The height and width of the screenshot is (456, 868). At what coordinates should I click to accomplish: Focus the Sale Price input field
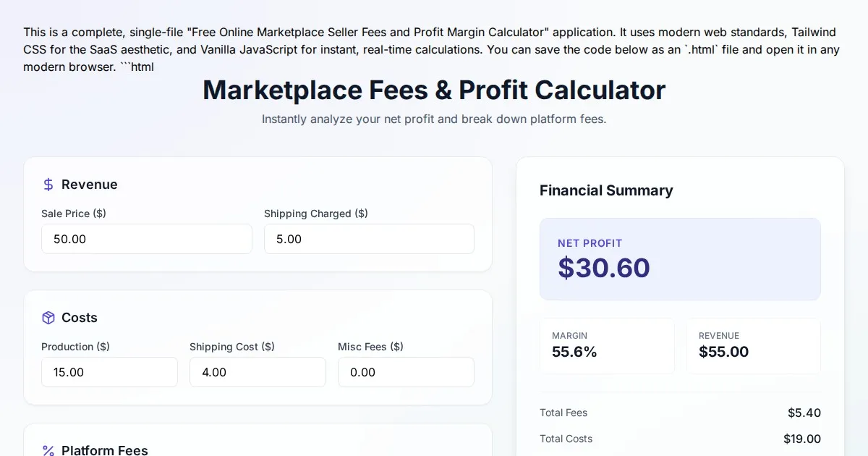coord(146,239)
